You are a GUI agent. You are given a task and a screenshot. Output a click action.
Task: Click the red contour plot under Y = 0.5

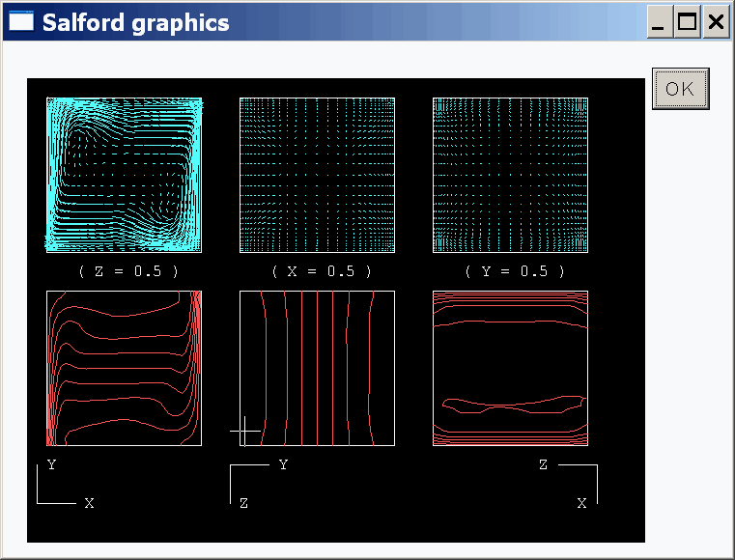(511, 368)
